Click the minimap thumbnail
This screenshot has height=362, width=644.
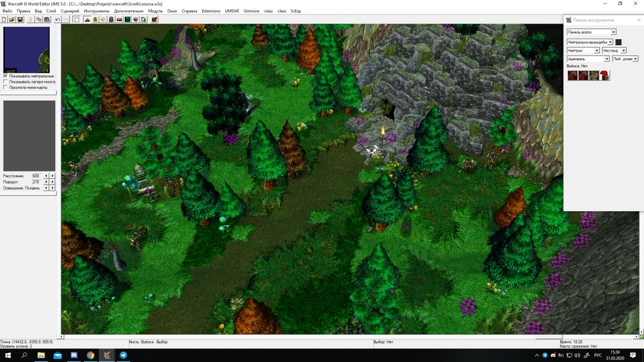(x=27, y=50)
